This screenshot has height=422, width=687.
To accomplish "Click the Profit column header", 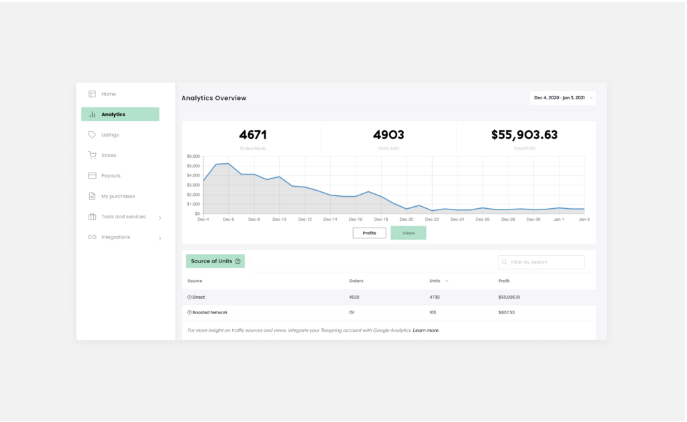I will [504, 281].
